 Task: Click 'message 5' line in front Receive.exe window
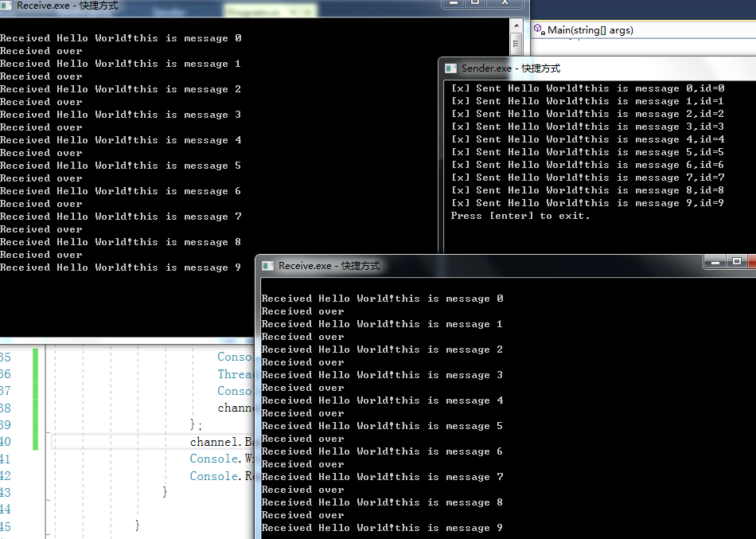382,426
